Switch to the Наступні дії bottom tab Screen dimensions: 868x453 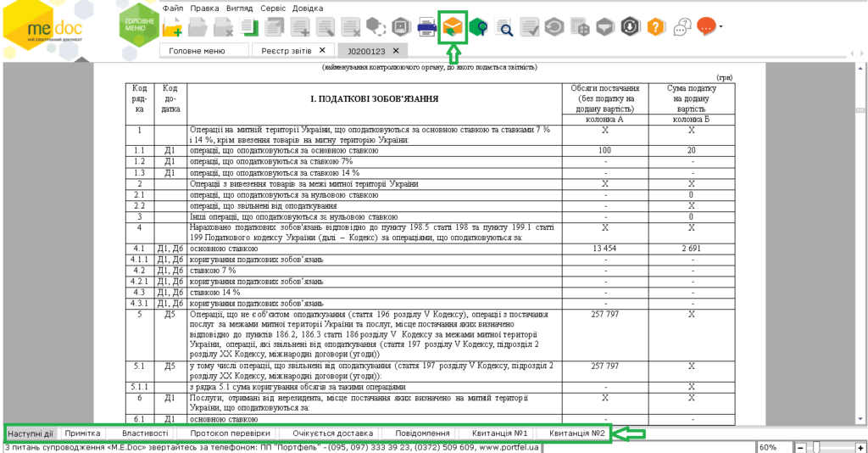(x=31, y=433)
